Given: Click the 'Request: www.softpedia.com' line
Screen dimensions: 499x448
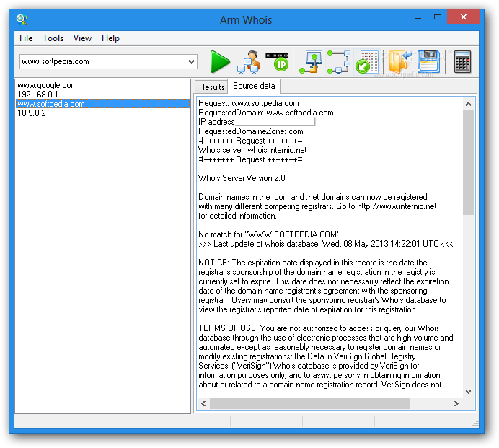Looking at the screenshot, I should (x=249, y=103).
